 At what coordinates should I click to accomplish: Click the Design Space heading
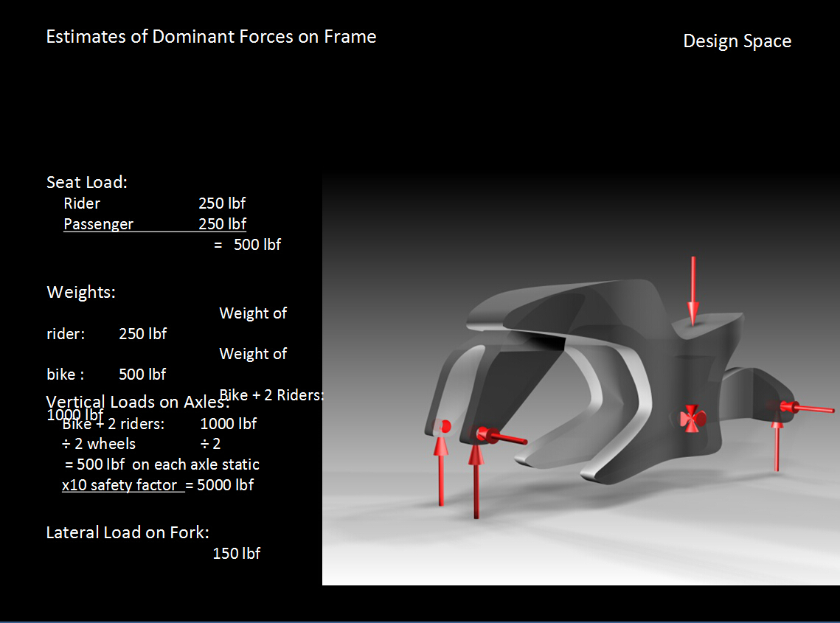point(737,41)
